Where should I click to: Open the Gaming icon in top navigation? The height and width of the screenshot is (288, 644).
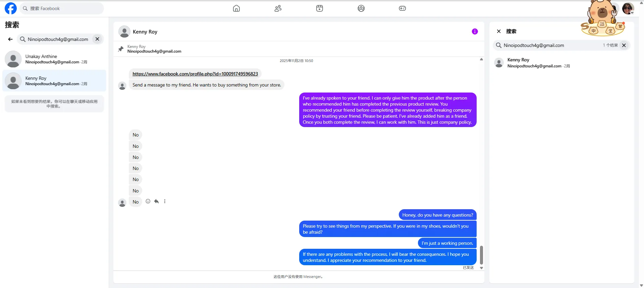(x=402, y=8)
